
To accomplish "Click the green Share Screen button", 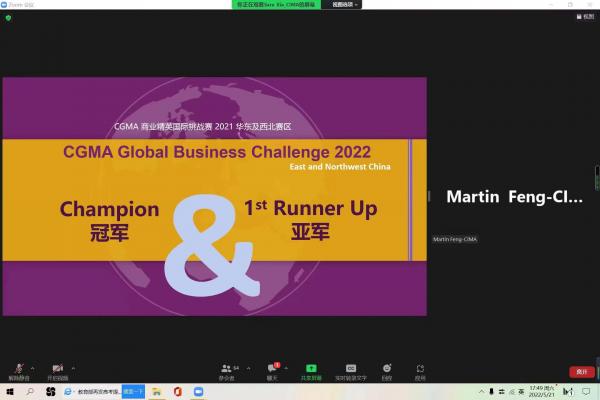I will coord(311,372).
